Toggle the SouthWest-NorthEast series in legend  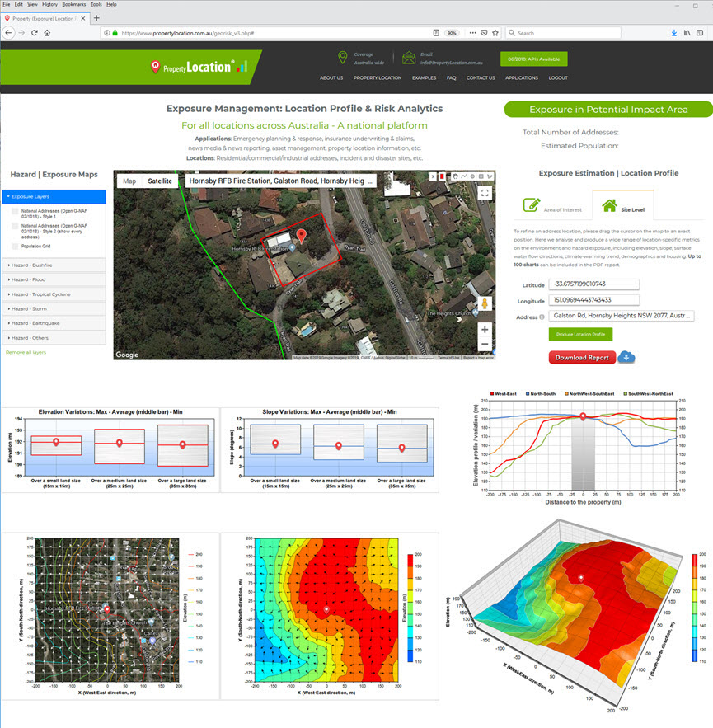click(x=648, y=393)
